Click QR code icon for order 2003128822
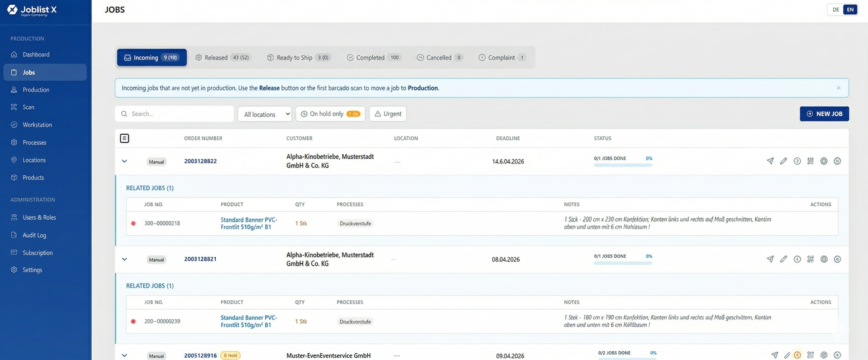This screenshot has width=868, height=360. tap(810, 161)
